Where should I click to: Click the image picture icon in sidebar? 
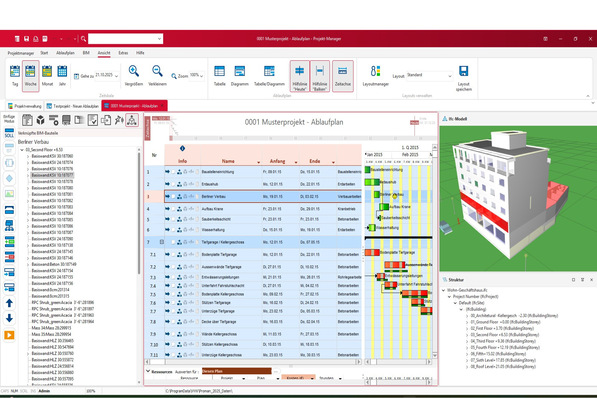pyautogui.click(x=9, y=193)
